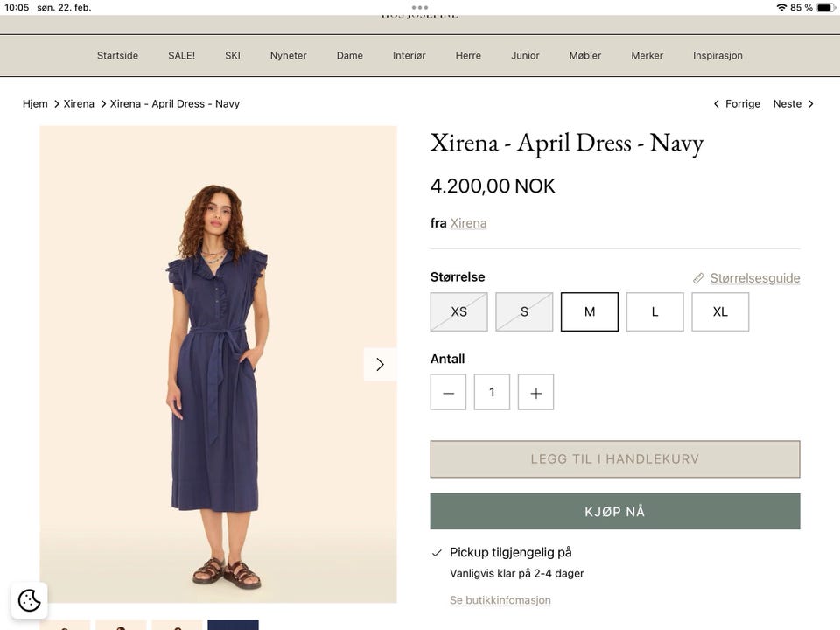Click product title Xirena - April Dress - Navy
Screen dimensions: 840x630
(x=567, y=143)
